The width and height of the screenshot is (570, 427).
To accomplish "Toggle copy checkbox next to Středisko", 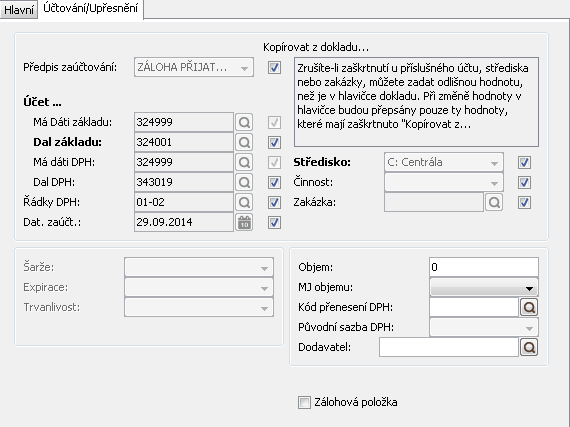I will tap(524, 162).
